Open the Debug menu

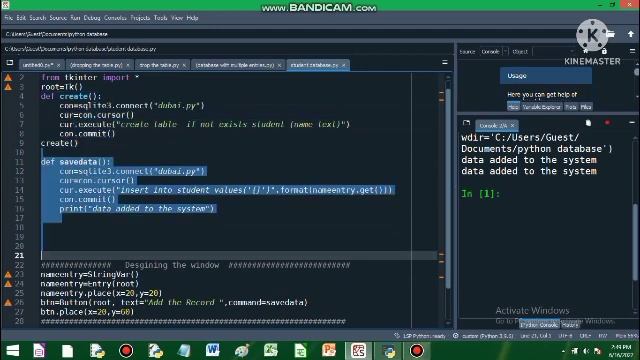(x=92, y=18)
